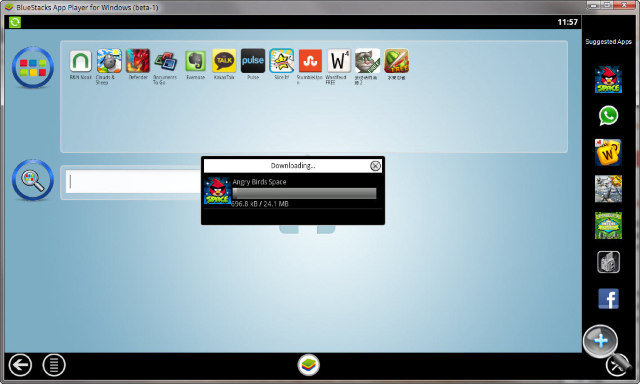
Task: Click the download progress bar
Action: click(x=304, y=193)
